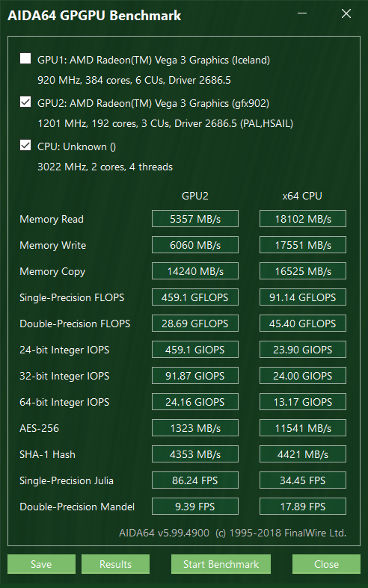Click GPU2 Mandel 9.39 FPS result
Screen dimensions: 368x588
tap(195, 507)
